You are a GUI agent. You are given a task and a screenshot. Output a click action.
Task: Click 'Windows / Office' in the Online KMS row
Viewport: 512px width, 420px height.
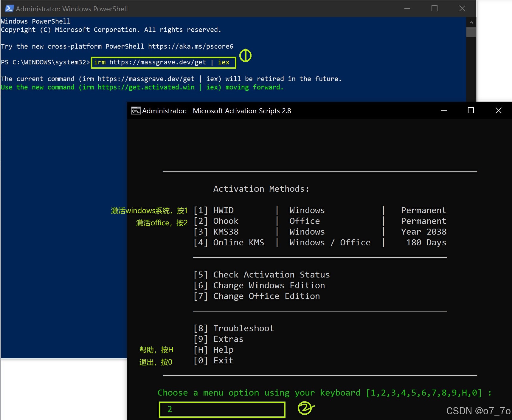(x=330, y=242)
